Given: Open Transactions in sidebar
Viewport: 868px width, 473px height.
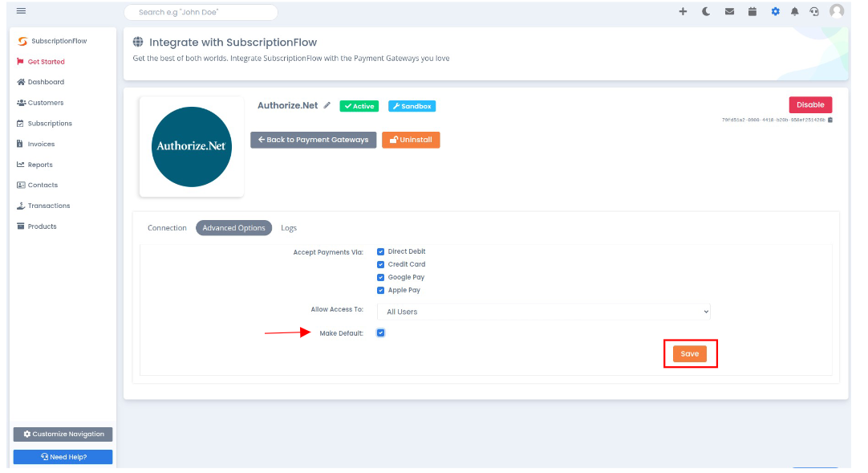Looking at the screenshot, I should pyautogui.click(x=44, y=207).
